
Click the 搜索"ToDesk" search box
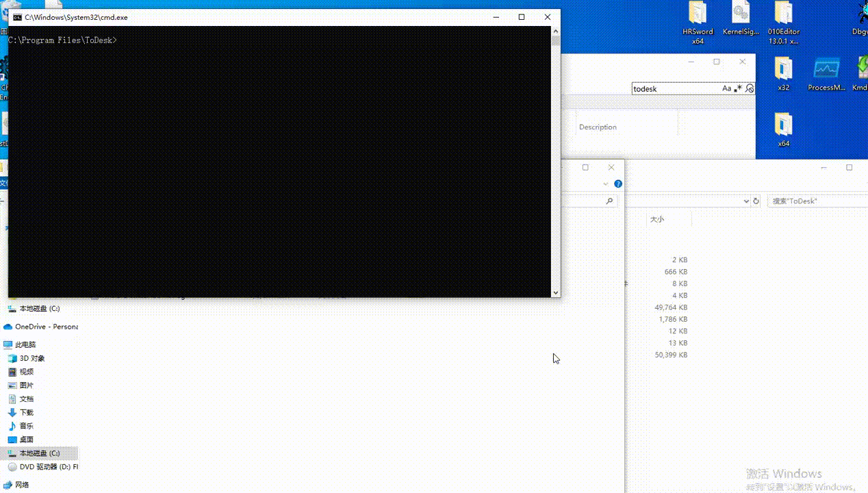coord(817,201)
